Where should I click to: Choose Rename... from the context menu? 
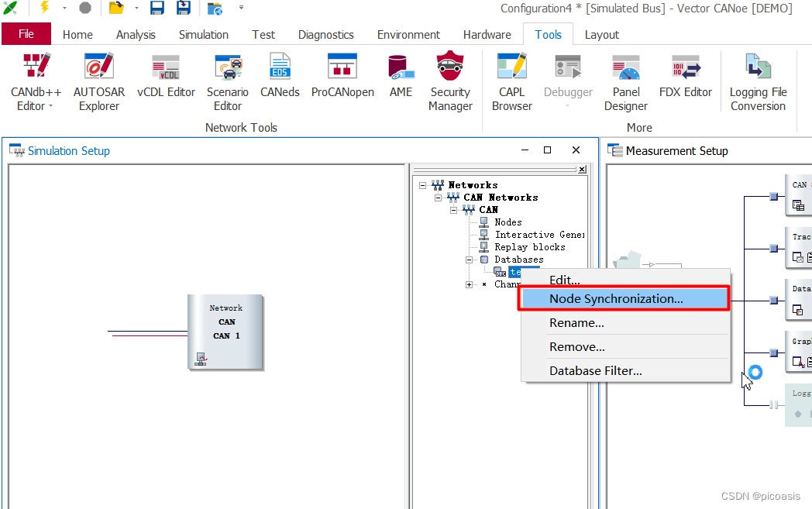(x=625, y=323)
